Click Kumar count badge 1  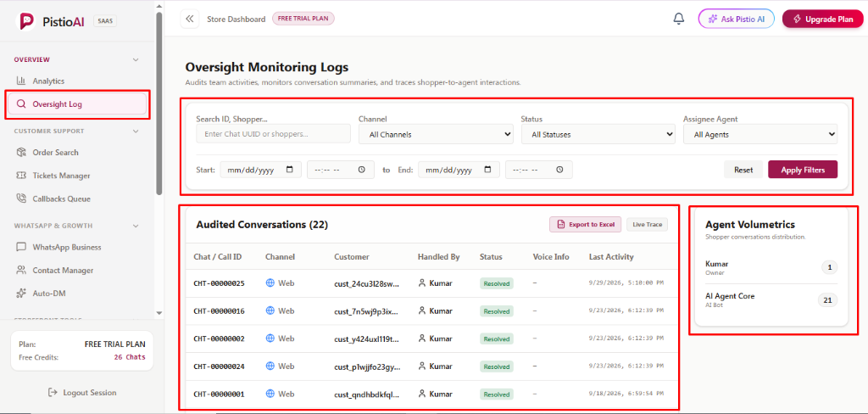[x=830, y=268]
